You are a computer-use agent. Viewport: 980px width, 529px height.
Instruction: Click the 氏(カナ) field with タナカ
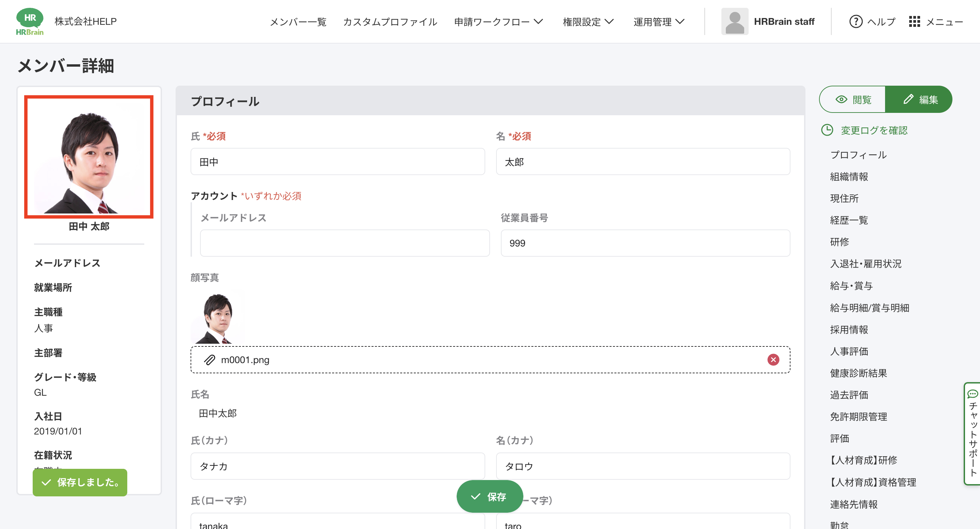click(x=338, y=466)
